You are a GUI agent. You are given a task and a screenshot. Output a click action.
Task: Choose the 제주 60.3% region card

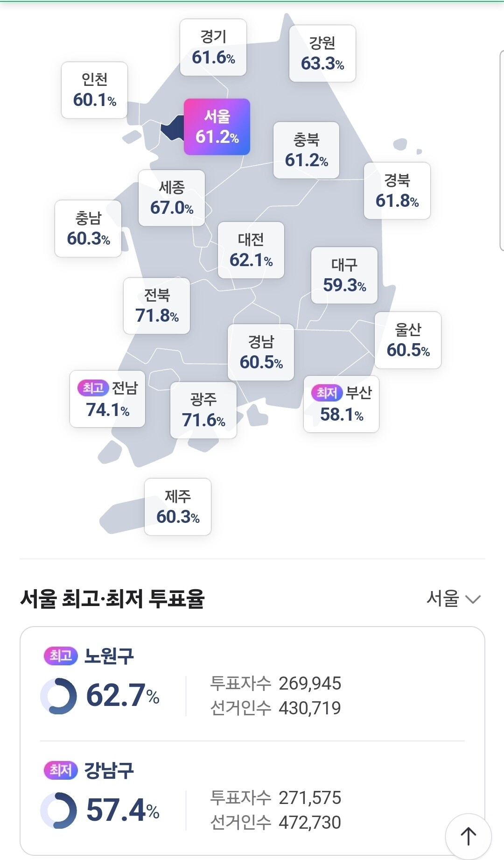coord(178,507)
